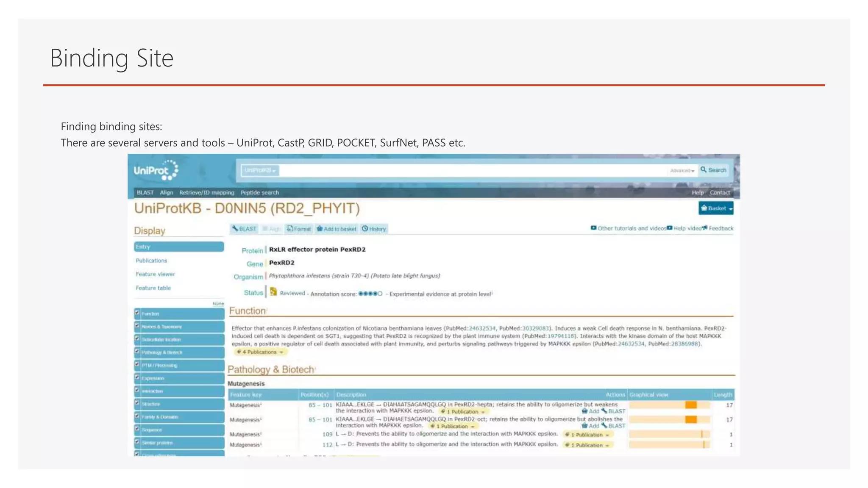Toggle the Names & Taxonomy checkbox
This screenshot has height=488, width=868.
(137, 326)
